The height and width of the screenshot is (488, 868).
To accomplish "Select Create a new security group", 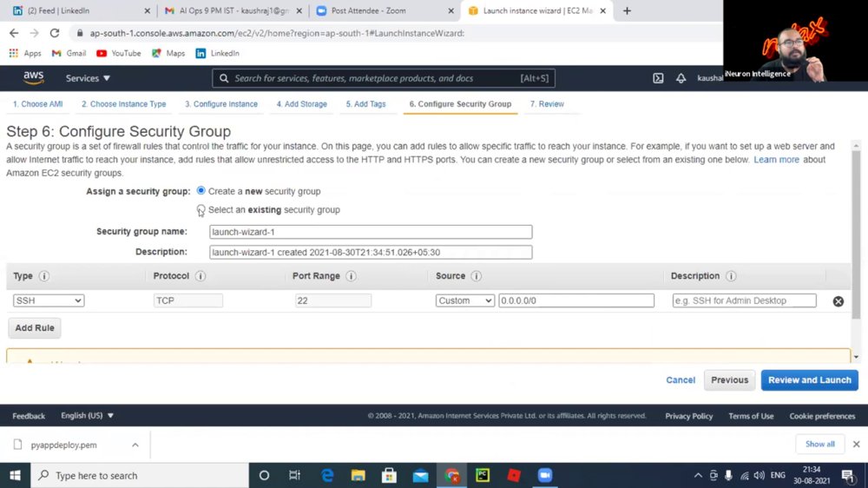I will [x=201, y=190].
